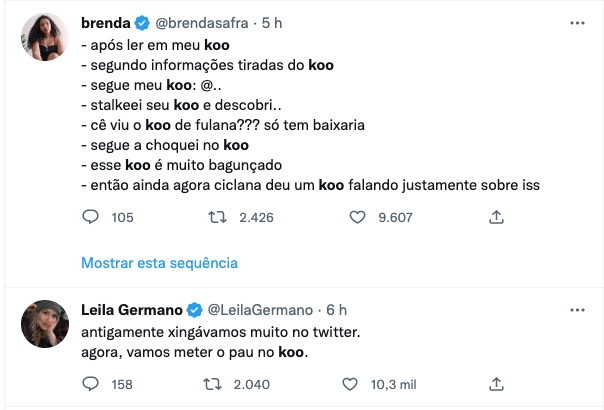
Task: Click brenda's verified badge
Action: tap(142, 23)
